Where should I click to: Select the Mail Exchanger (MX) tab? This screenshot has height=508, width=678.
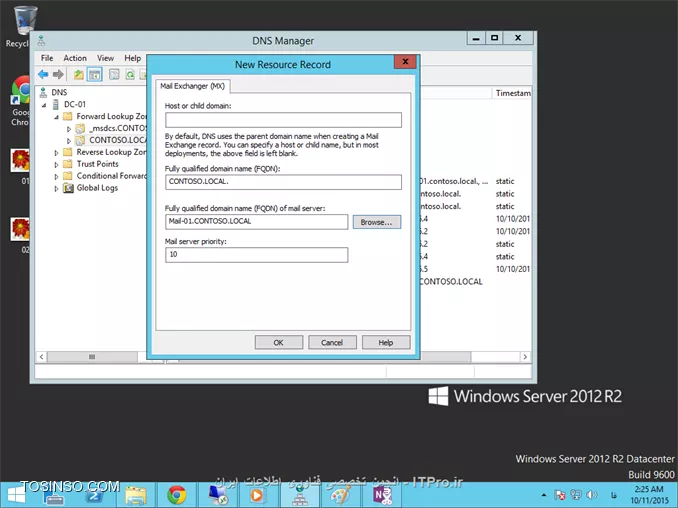point(192,86)
